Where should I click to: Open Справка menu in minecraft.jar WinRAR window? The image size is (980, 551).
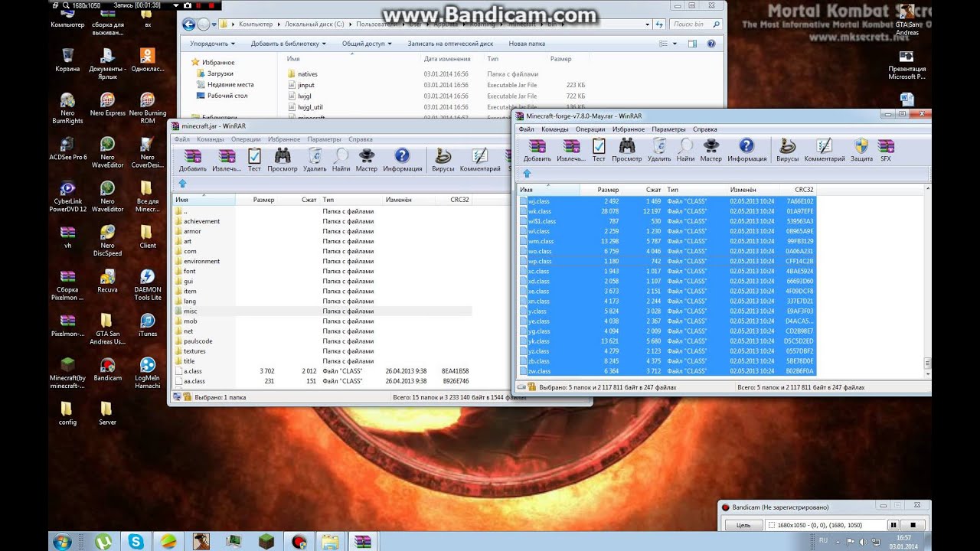tap(360, 139)
